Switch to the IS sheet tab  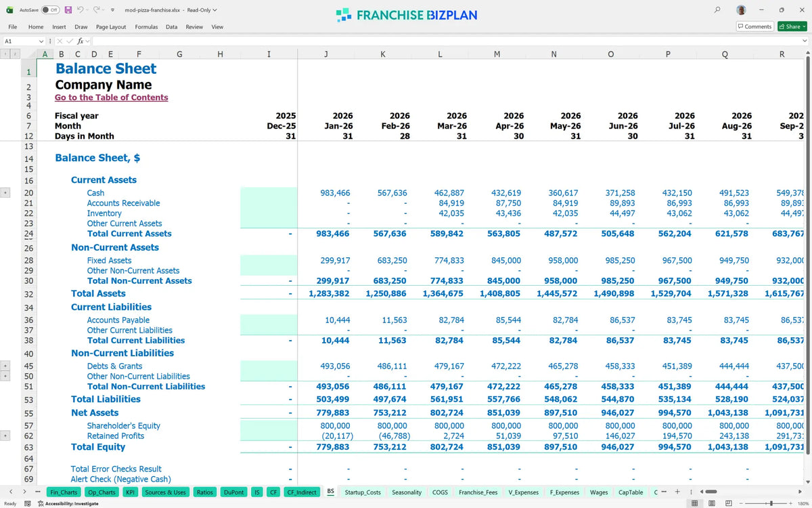coord(257,492)
